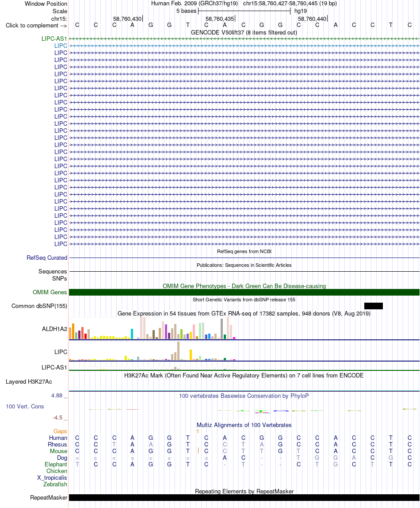Click the black RepeatMasker element bar

(x=244, y=498)
